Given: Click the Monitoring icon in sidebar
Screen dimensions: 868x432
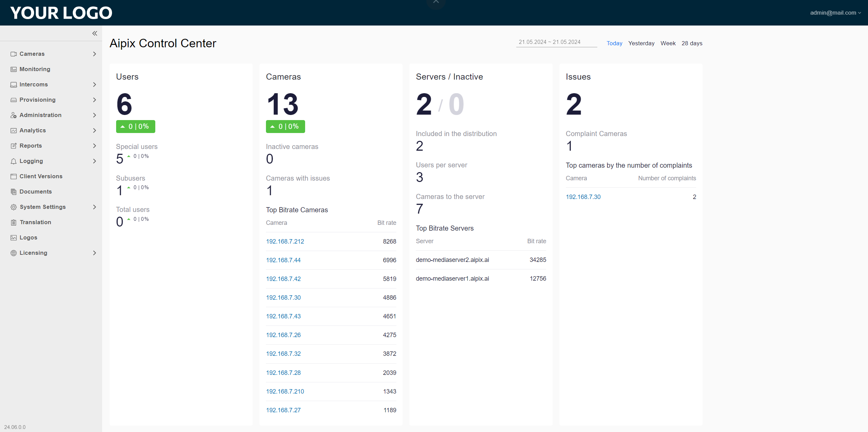Looking at the screenshot, I should click(14, 69).
